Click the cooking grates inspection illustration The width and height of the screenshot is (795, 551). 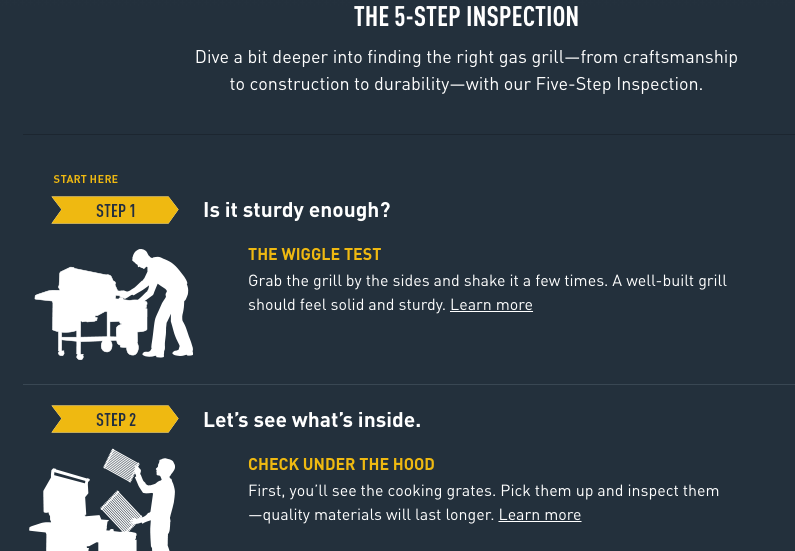tap(102, 499)
